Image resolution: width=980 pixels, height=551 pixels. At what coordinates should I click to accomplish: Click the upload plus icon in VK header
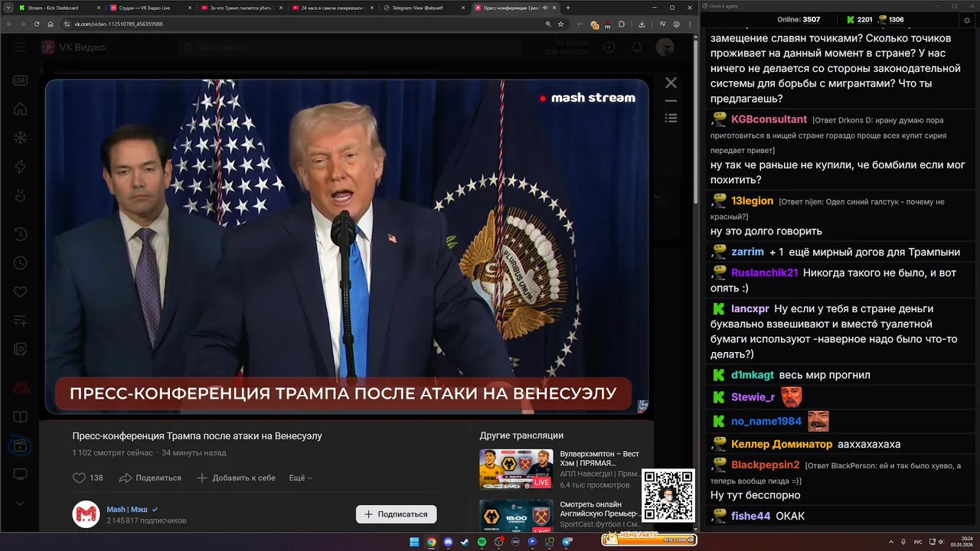609,47
